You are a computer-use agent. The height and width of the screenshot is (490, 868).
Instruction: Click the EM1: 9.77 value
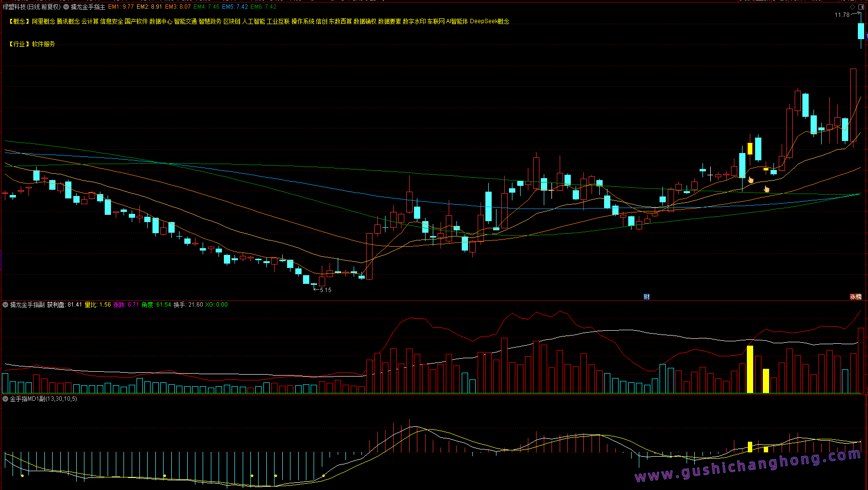coord(121,7)
